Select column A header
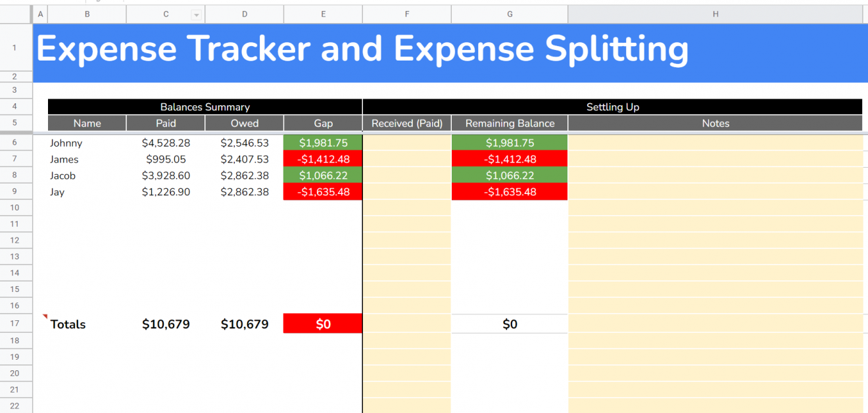The width and height of the screenshot is (868, 413). point(40,14)
